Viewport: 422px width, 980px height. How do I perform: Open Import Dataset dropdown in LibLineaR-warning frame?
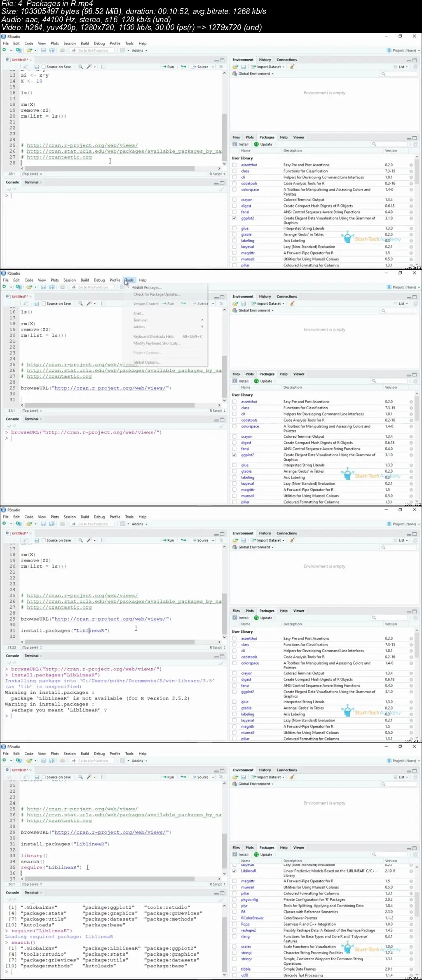268,540
